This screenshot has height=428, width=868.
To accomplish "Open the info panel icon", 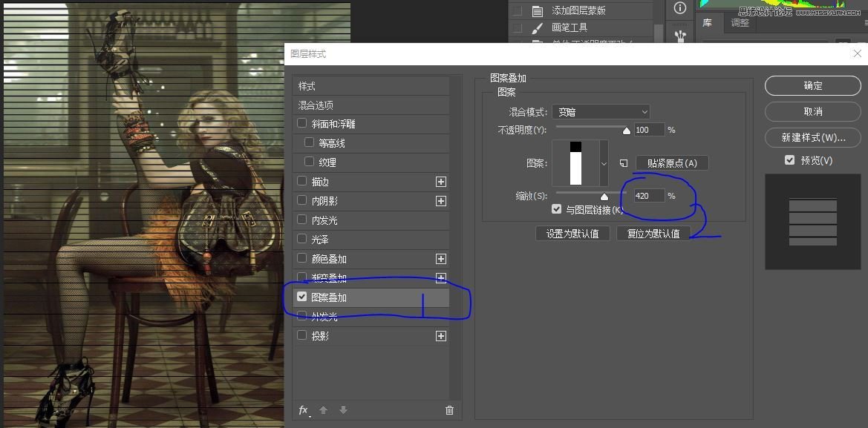I will (x=680, y=7).
